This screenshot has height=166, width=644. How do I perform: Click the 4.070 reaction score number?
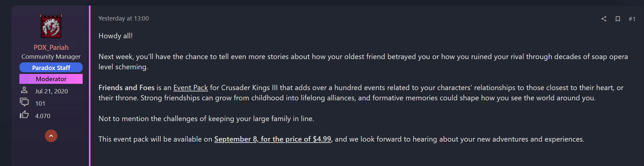pyautogui.click(x=43, y=116)
